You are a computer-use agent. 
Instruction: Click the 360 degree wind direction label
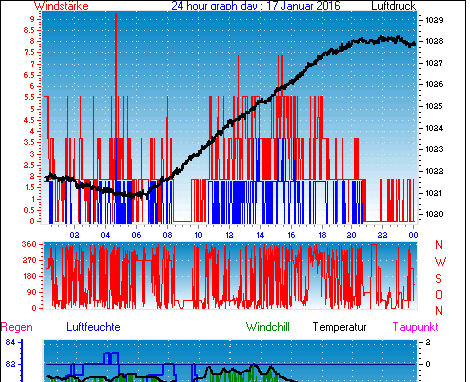point(29,244)
